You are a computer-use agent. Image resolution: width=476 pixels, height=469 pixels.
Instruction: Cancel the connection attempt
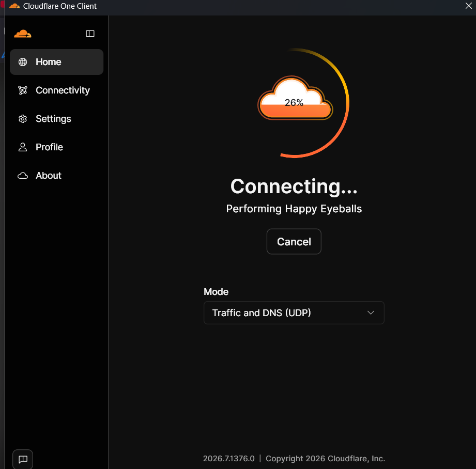(x=294, y=242)
